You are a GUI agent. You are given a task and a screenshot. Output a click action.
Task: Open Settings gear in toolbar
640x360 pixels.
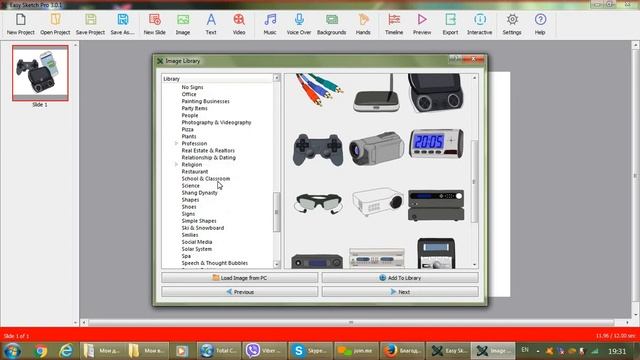click(x=512, y=24)
